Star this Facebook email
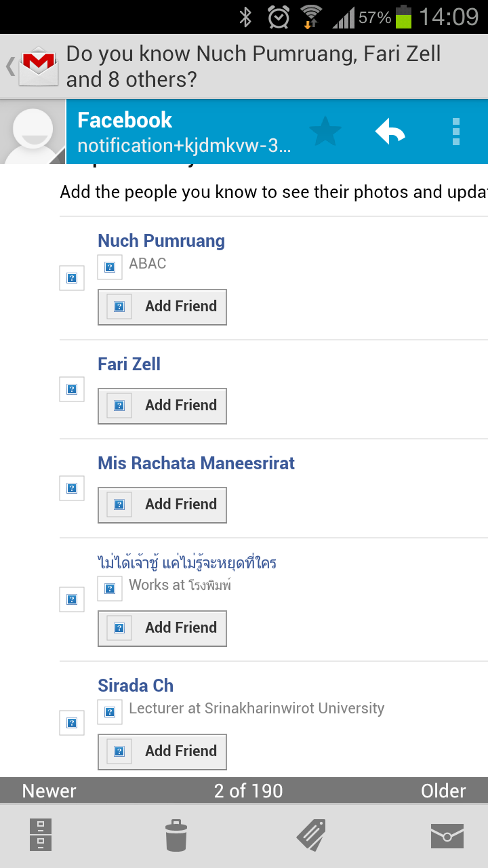 click(325, 132)
